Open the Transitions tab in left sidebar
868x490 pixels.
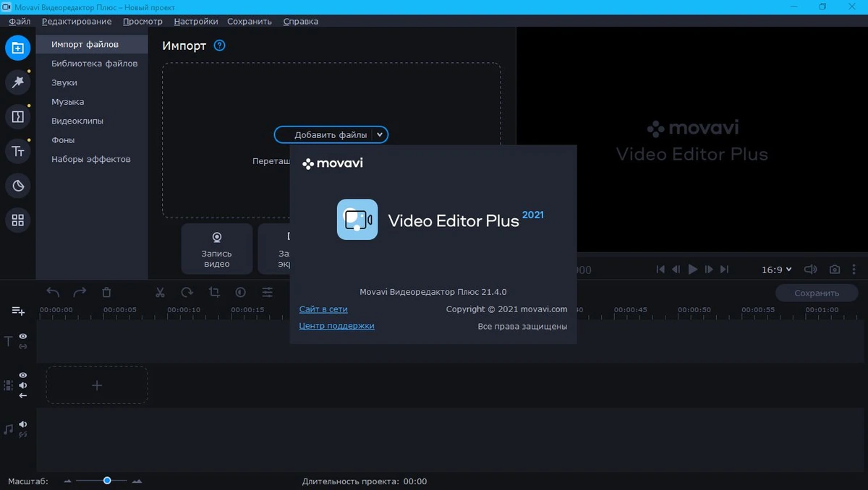pos(18,116)
